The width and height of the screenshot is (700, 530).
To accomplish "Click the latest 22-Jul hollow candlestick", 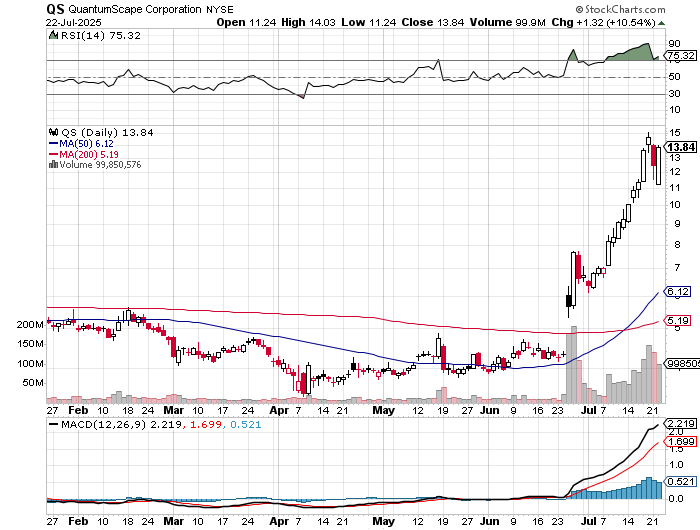I will tap(658, 165).
